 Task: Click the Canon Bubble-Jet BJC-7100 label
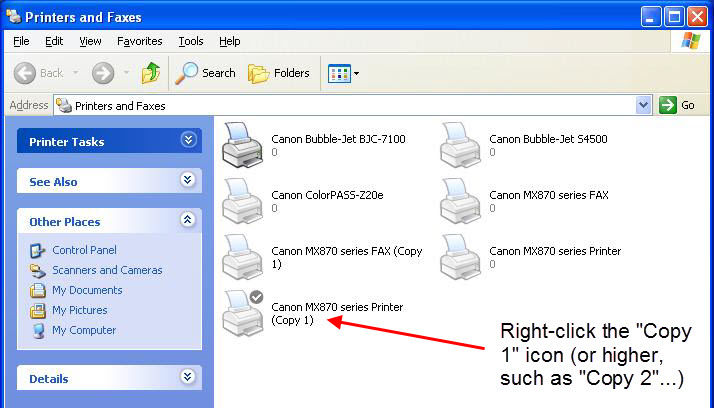pyautogui.click(x=338, y=139)
